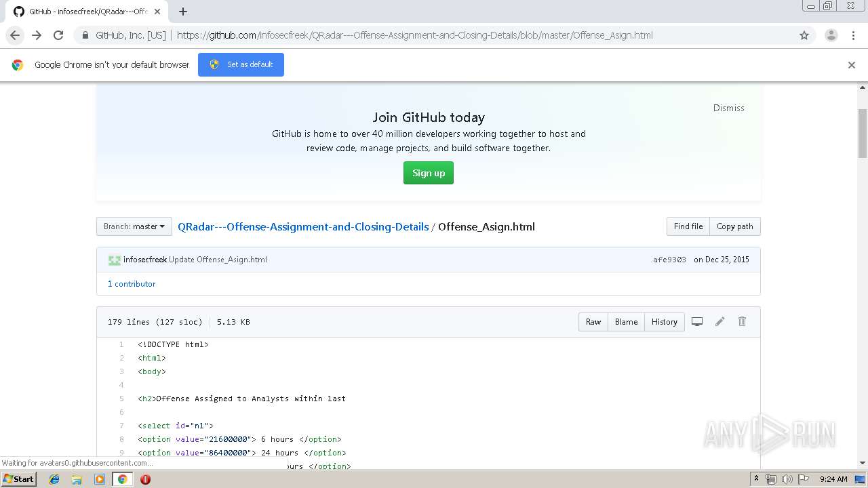Screen dimensions: 868x488
Task: Launch Internet Explorer from taskbar
Action: click(54, 479)
